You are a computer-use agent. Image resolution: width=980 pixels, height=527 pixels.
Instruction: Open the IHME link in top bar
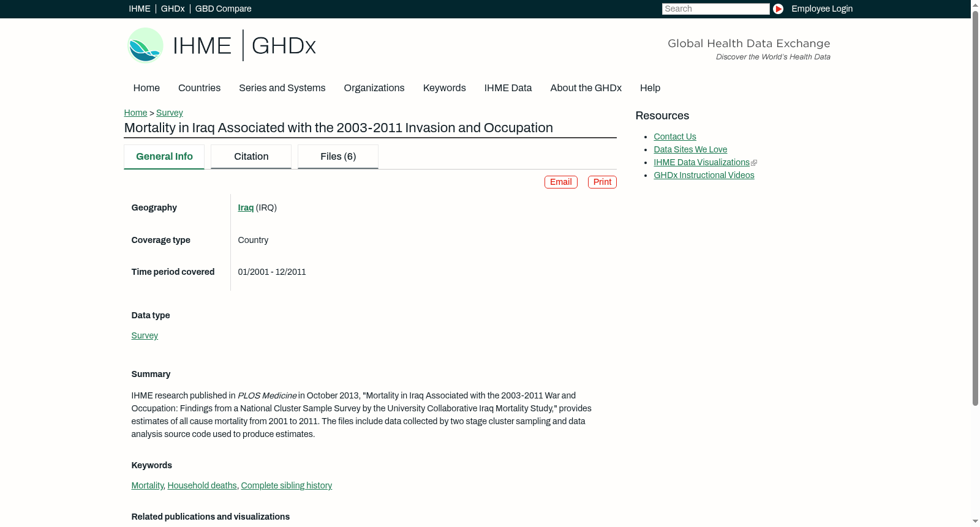(140, 9)
